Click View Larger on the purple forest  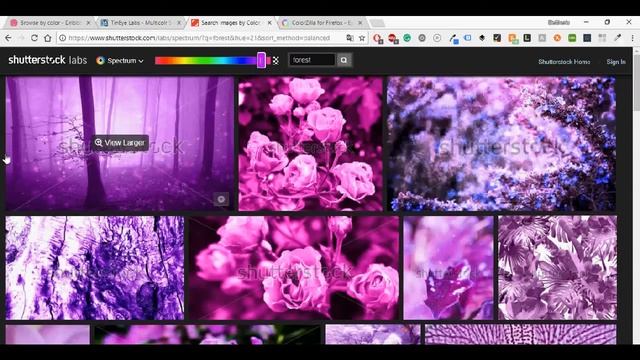pyautogui.click(x=120, y=142)
